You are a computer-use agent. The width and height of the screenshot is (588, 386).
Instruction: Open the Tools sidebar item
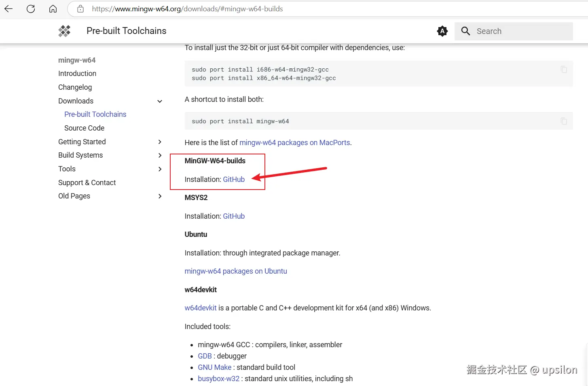(x=67, y=169)
